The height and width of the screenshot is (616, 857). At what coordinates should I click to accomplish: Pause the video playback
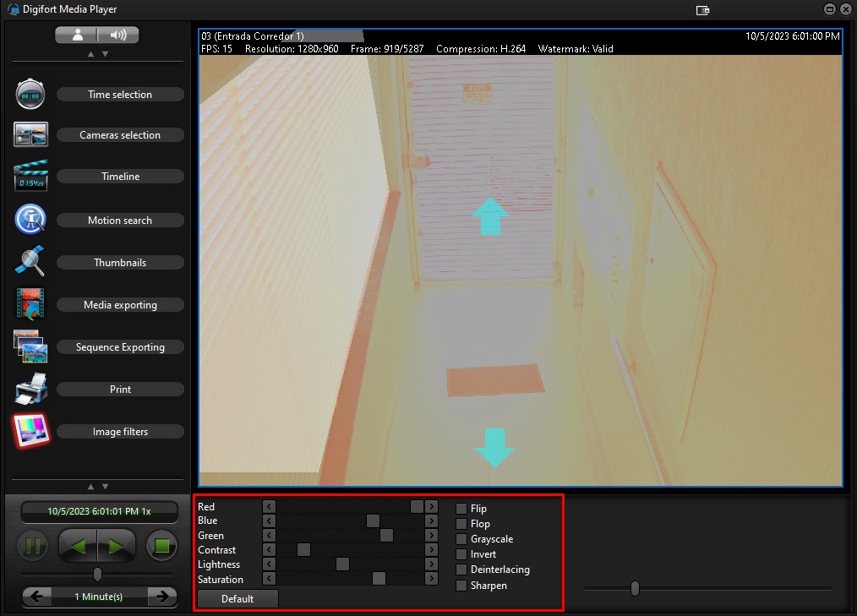(33, 545)
